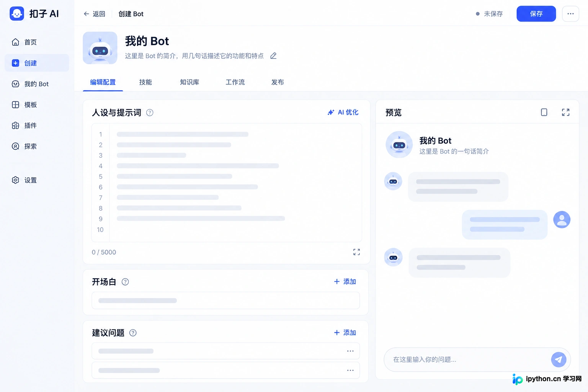The image size is (588, 392).
Task: Switch to the 技能 tab
Action: point(145,82)
